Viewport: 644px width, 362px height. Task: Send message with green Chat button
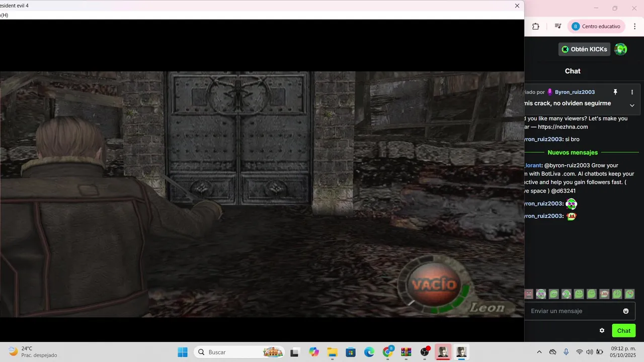click(624, 330)
